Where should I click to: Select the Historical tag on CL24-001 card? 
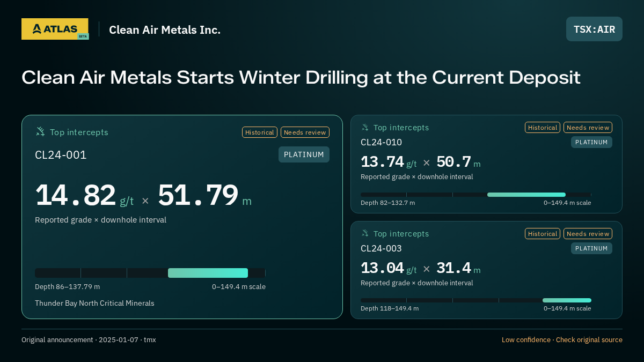[x=260, y=132]
